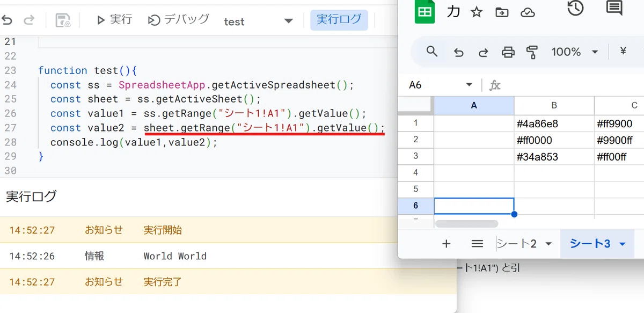Activate the paint format tool
The width and height of the screenshot is (644, 313).
pos(532,52)
